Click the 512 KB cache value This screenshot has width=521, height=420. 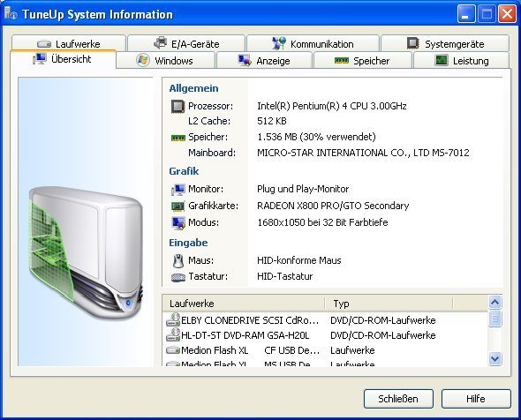click(271, 121)
